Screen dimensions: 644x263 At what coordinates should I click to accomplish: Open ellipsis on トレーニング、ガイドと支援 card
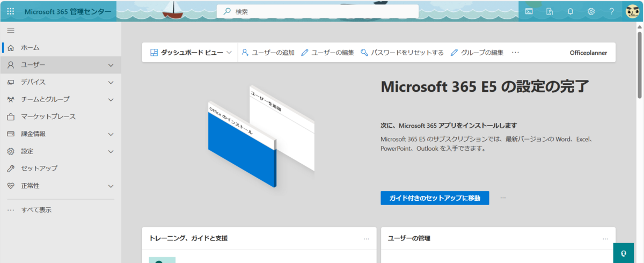tap(366, 238)
